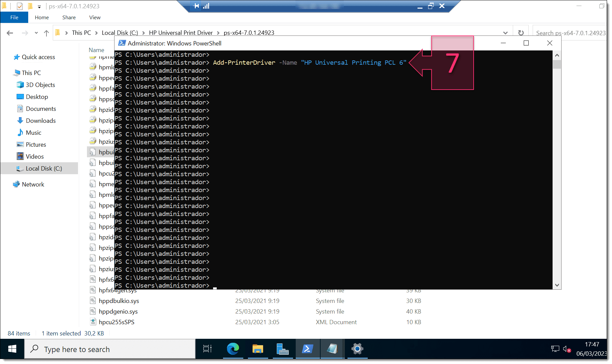Open Settings from the taskbar
The image size is (612, 364).
(x=357, y=349)
